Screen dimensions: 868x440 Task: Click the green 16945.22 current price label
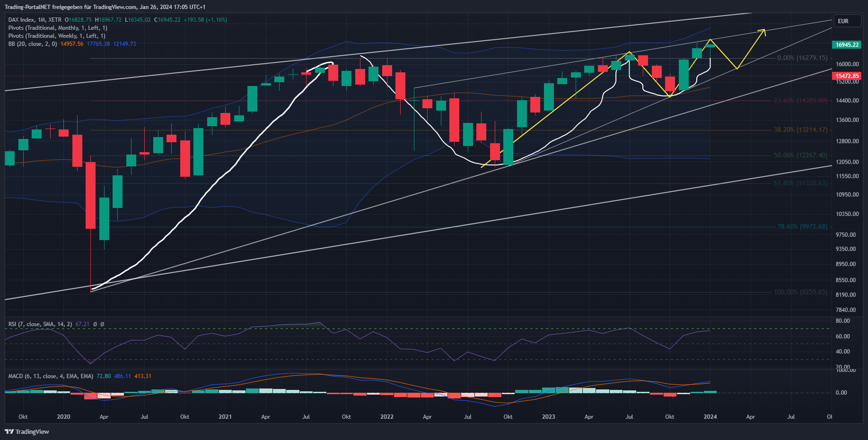847,45
